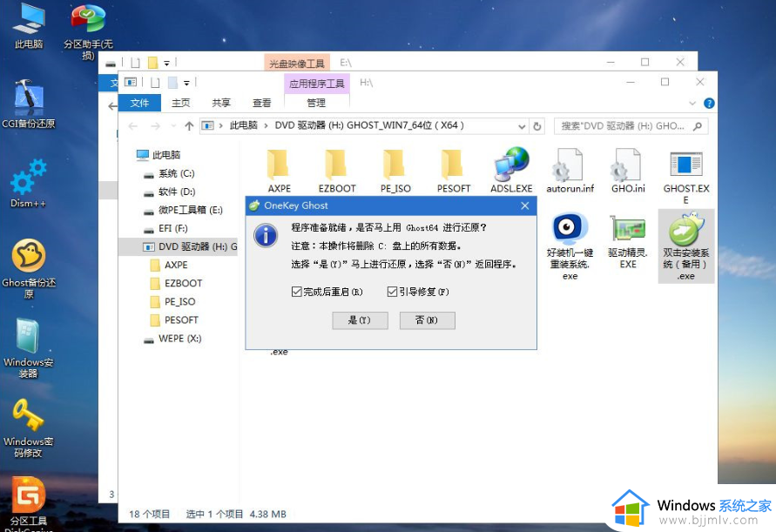Screen dimensions: 776x532
Task: Open quick access toolbar dropdown in H:\ window
Action: coord(186,83)
